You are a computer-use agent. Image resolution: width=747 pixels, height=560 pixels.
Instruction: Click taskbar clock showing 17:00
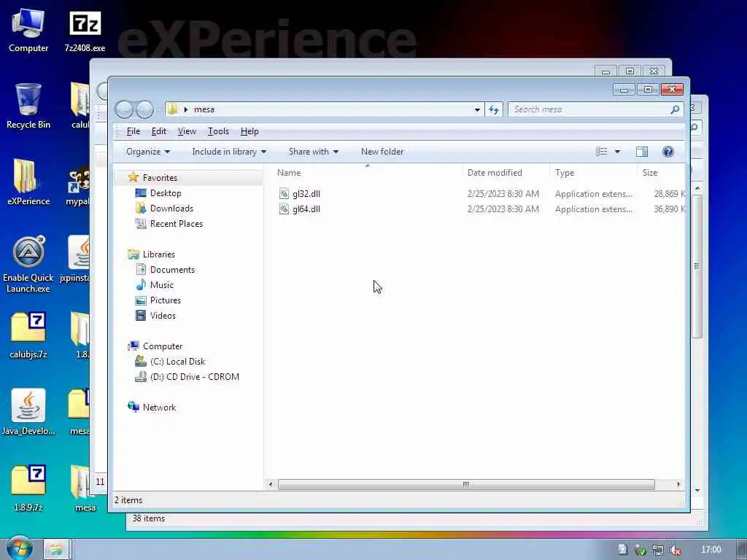click(711, 550)
